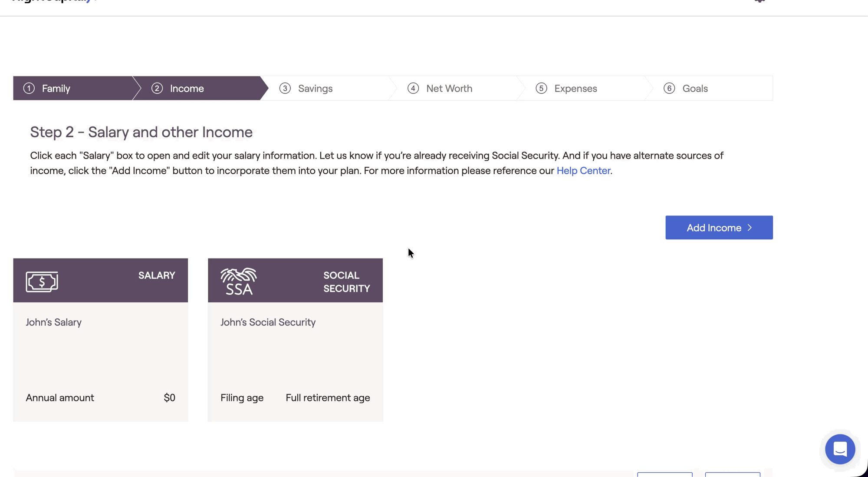Viewport: 868px width, 477px height.
Task: Open the chat support bubble
Action: (840, 449)
